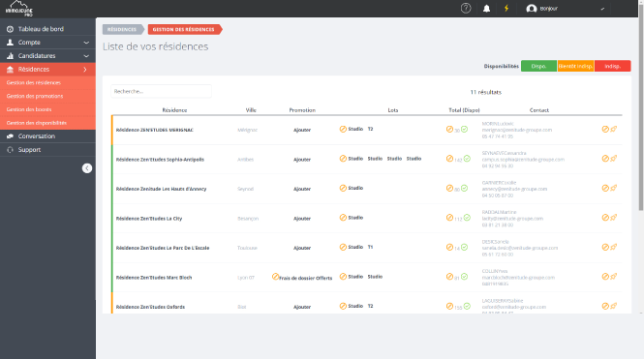Image resolution: width=644 pixels, height=359 pixels.
Task: Click green availability check in La City row
Action: coord(467,218)
